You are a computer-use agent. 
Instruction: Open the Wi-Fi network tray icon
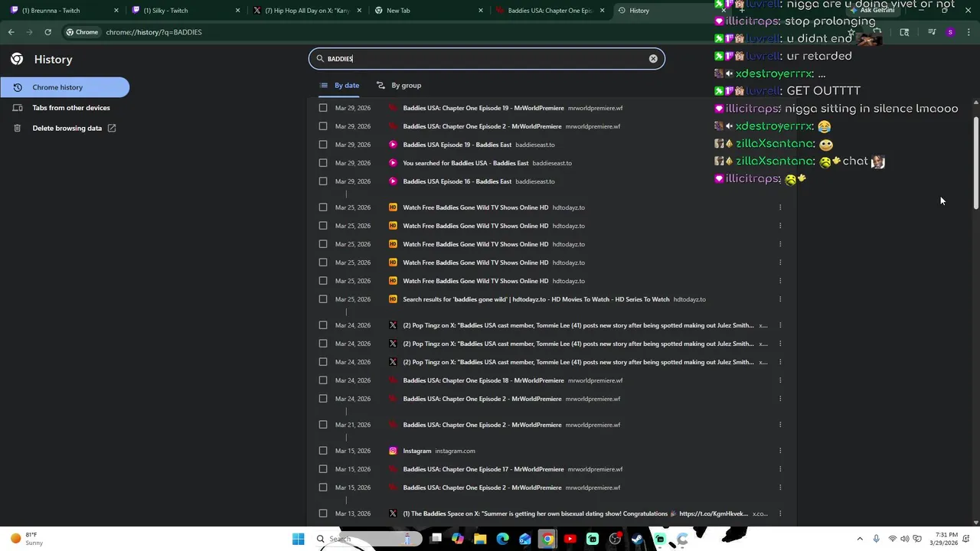click(893, 539)
